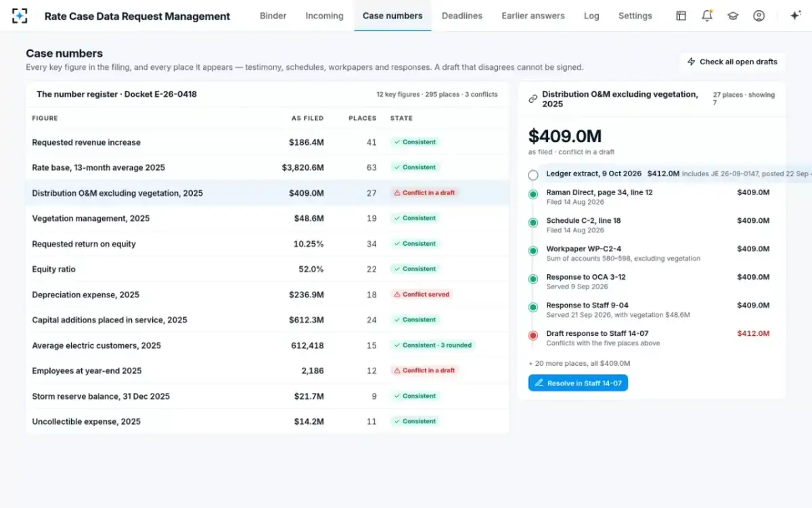Select Depreciation expense, 2025 row
812x508 pixels.
point(267,295)
